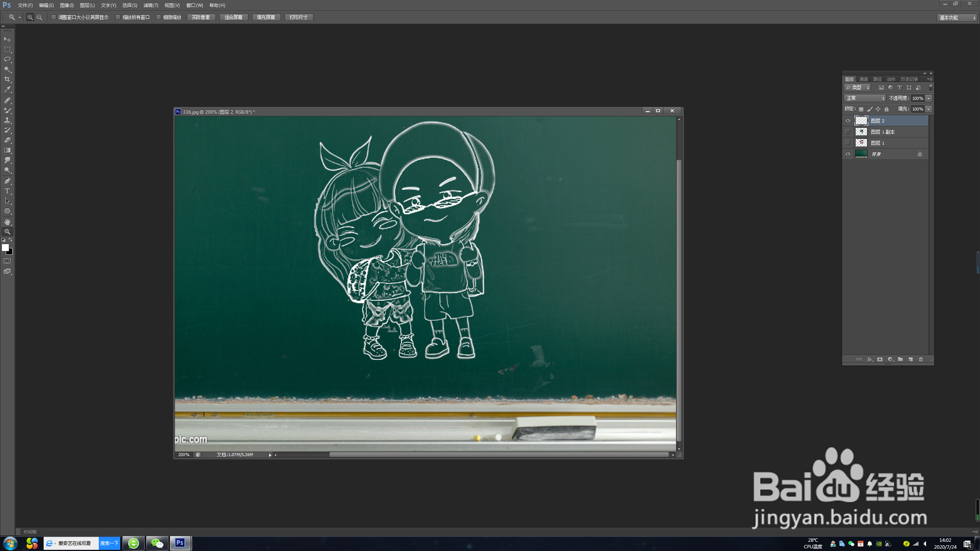Viewport: 980px width, 551px height.
Task: Select the Horizontal Type tool
Action: click(x=7, y=191)
